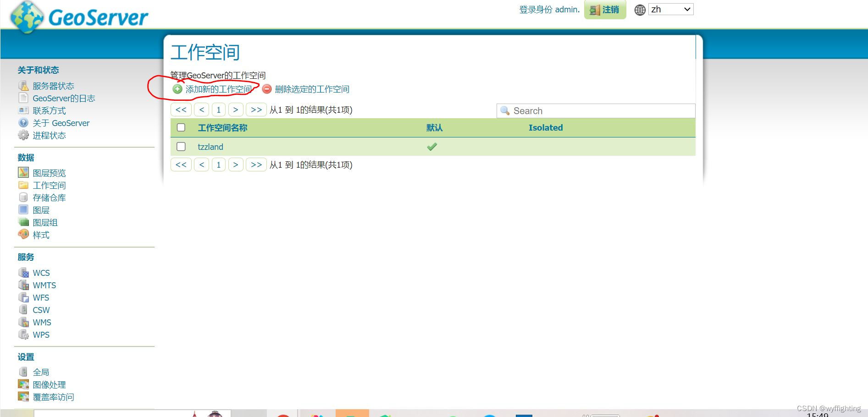The height and width of the screenshot is (417, 868).
Task: Click top previous-page < button
Action: pyautogui.click(x=202, y=110)
